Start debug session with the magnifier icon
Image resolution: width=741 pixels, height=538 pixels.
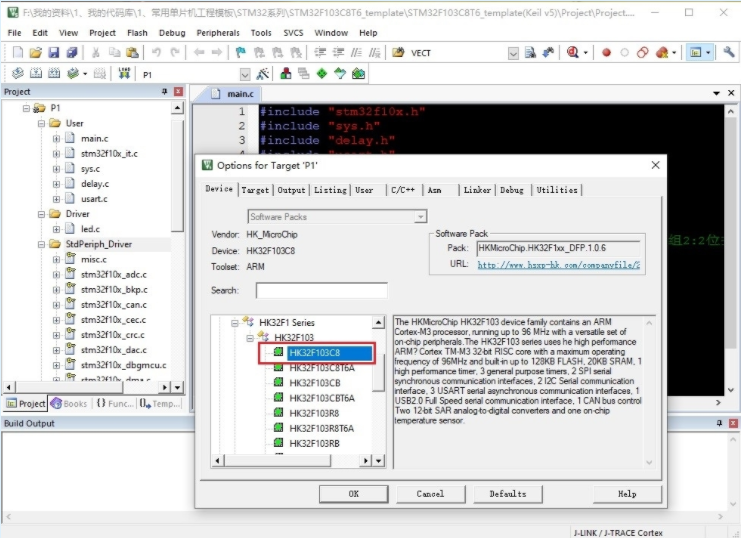[574, 52]
